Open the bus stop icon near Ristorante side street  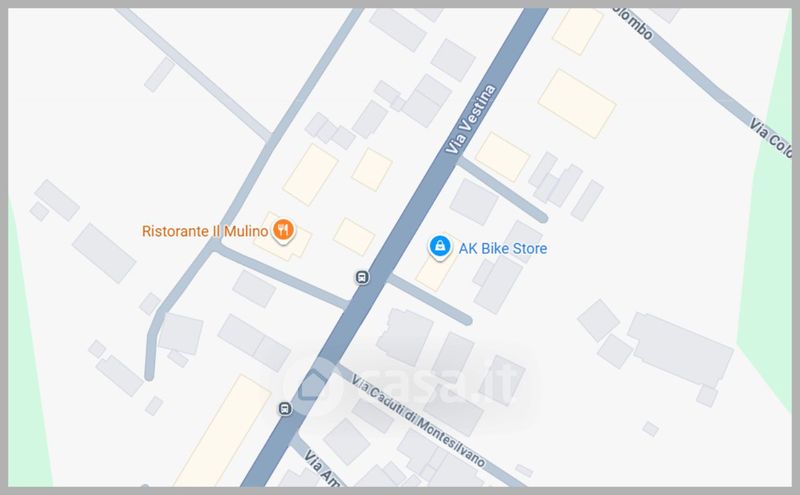[x=362, y=278]
